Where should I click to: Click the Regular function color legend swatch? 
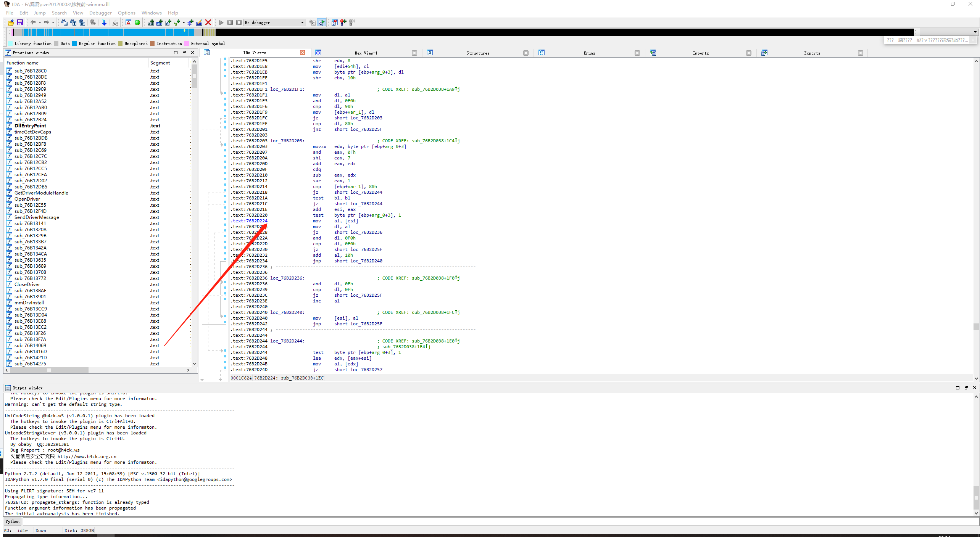tap(75, 43)
